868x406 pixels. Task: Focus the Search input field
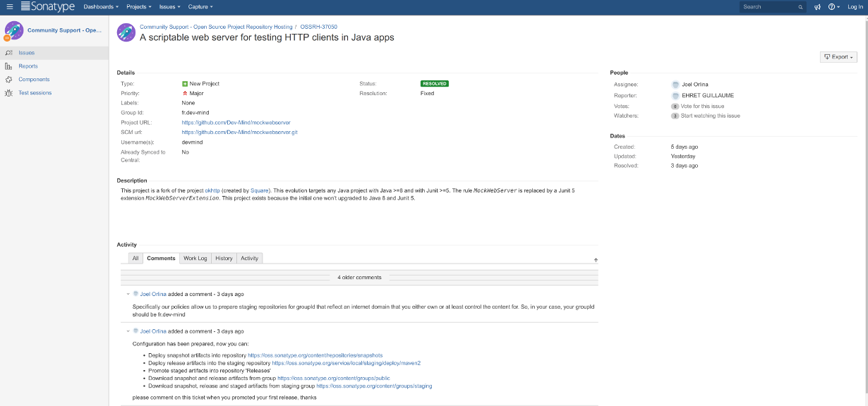point(772,6)
